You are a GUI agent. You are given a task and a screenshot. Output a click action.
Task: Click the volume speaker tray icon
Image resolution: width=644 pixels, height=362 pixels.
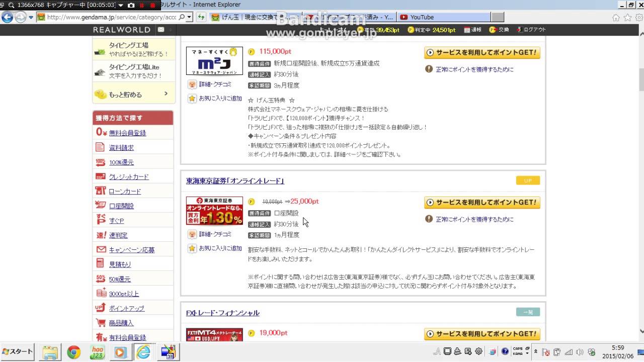[580, 352]
